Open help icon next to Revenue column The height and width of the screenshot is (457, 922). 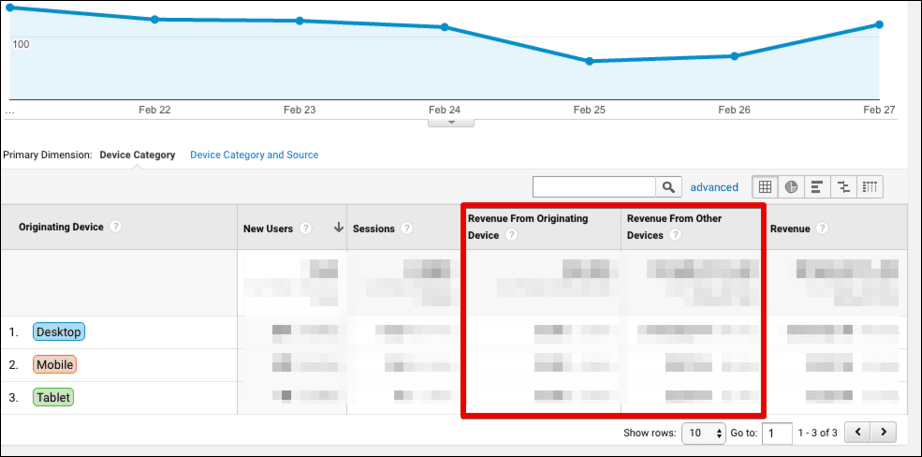[x=821, y=228]
